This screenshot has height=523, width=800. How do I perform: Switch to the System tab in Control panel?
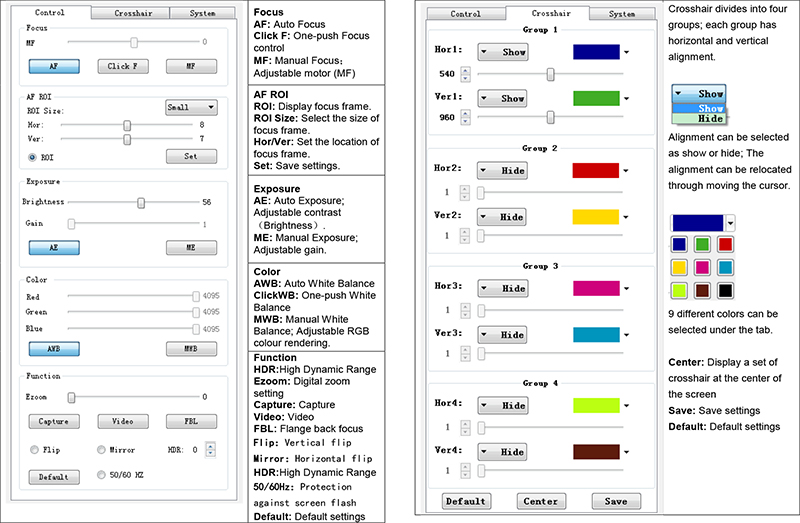tap(206, 13)
